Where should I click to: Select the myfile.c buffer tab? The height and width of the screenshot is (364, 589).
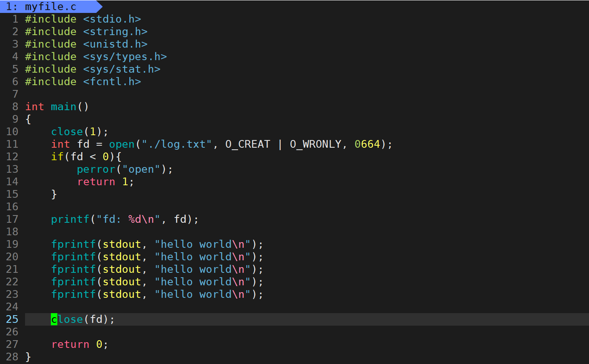[50, 6]
